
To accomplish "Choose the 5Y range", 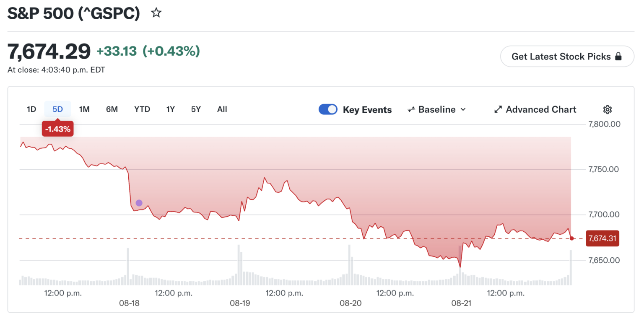I will click(196, 109).
